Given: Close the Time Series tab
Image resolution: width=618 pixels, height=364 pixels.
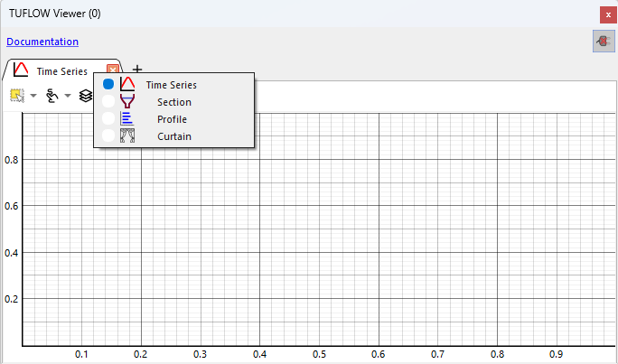Looking at the screenshot, I should [113, 70].
